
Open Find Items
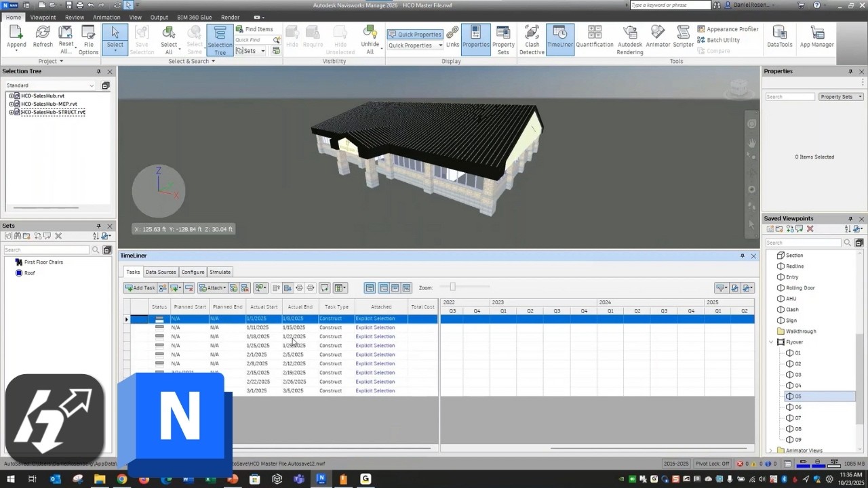254,29
